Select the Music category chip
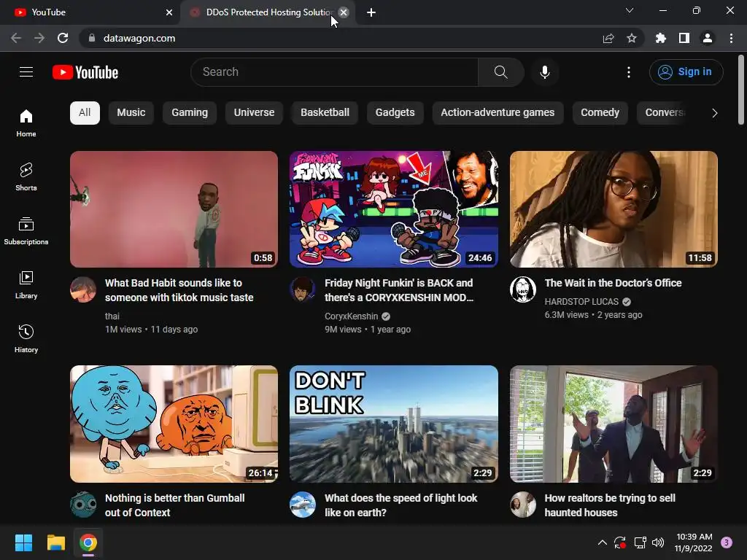The image size is (747, 560). [131, 113]
